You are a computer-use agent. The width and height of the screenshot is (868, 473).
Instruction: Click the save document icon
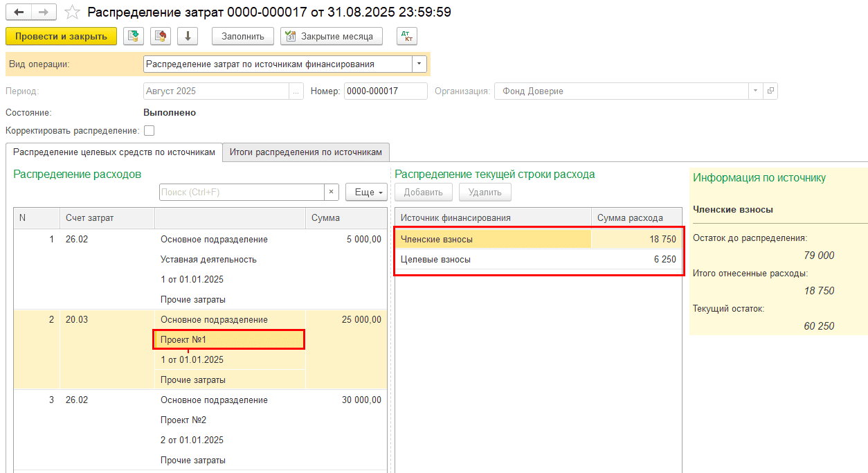[134, 36]
